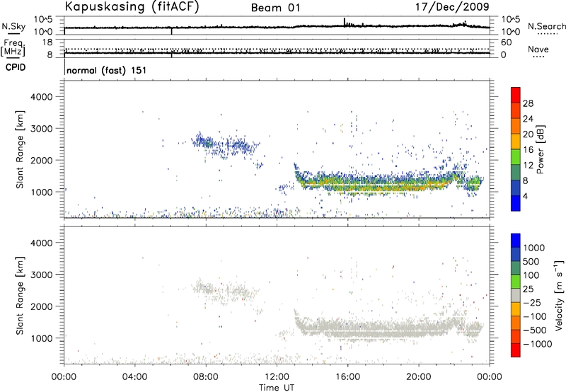Click the '04:00' time axis tick label
This screenshot has height=392, width=566.
(135, 377)
